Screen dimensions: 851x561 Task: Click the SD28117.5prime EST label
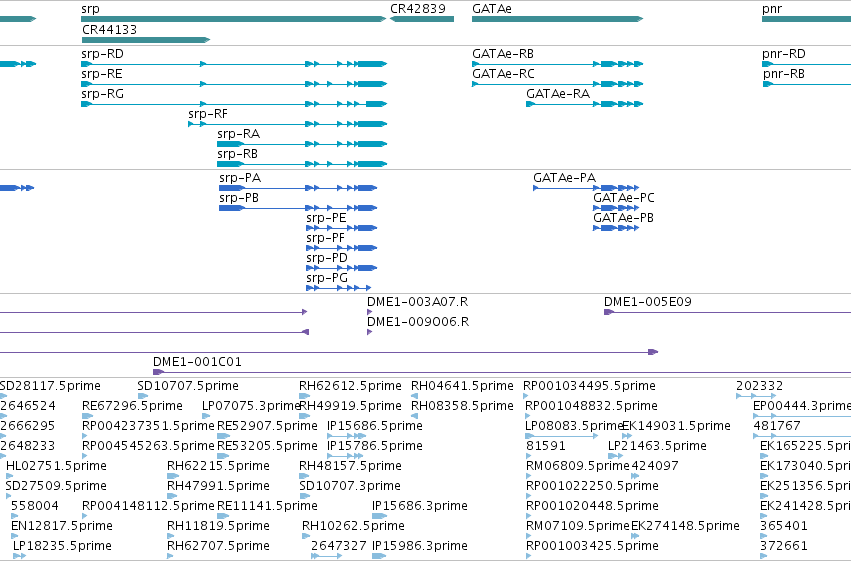(x=50, y=386)
